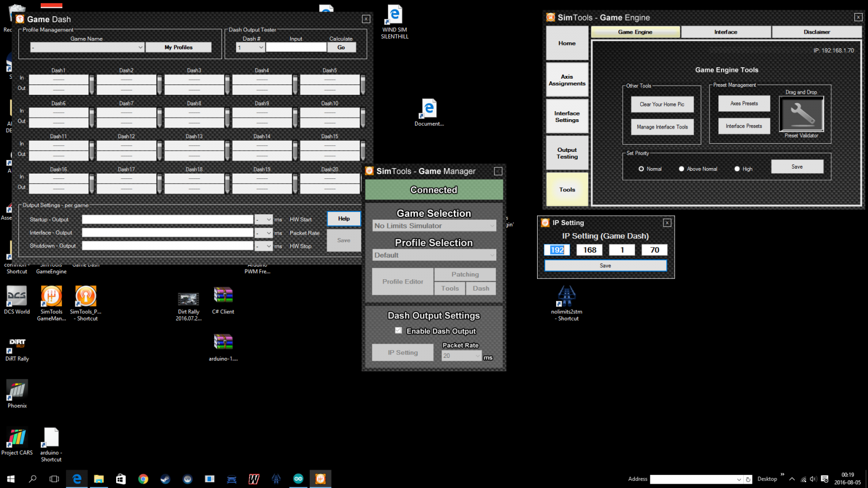
Task: Save the IP Setting
Action: [x=605, y=266]
